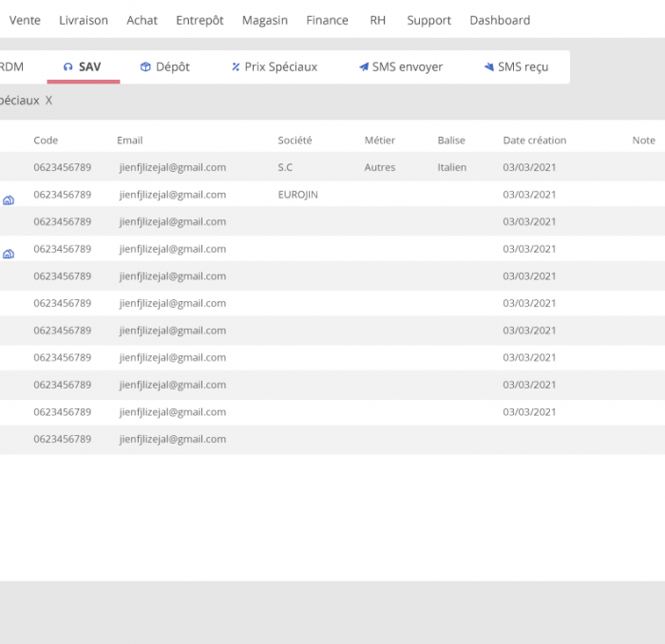The image size is (665, 644).
Task: Select the row with société S.C
Action: (x=285, y=167)
